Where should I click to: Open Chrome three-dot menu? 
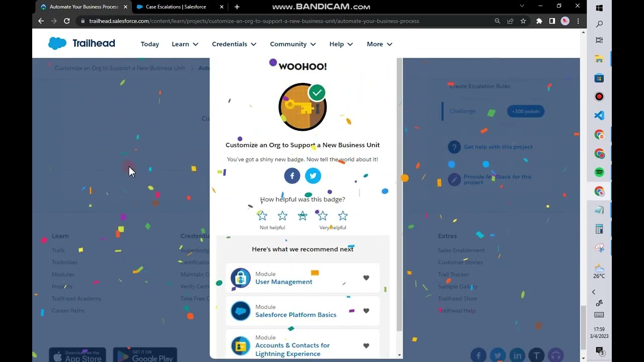tap(578, 21)
